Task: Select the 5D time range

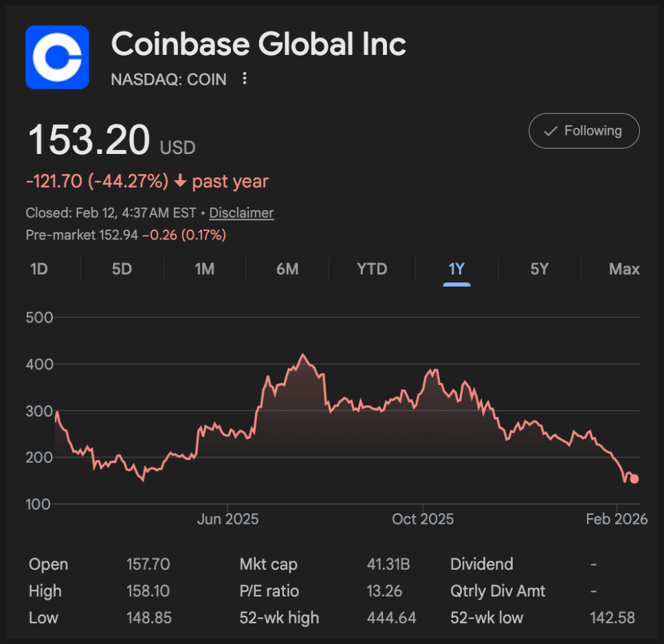Action: click(x=122, y=269)
